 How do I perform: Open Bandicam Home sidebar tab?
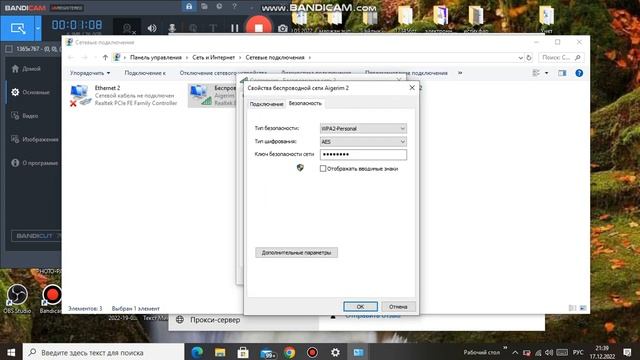click(27, 69)
